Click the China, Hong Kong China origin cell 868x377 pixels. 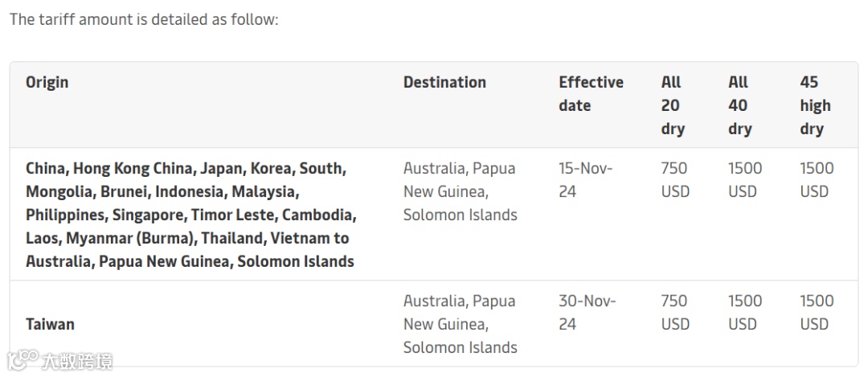coord(191,215)
